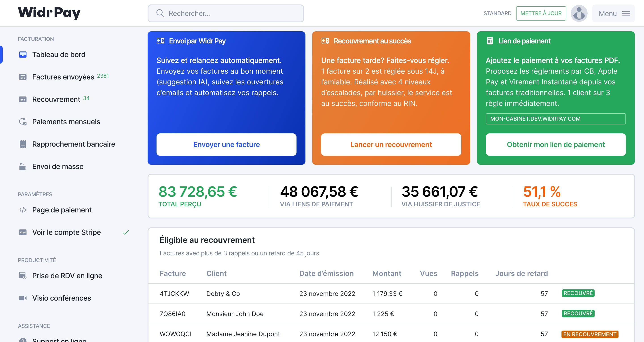Launch Lancer un recouvrement button
This screenshot has width=644, height=342.
click(391, 145)
